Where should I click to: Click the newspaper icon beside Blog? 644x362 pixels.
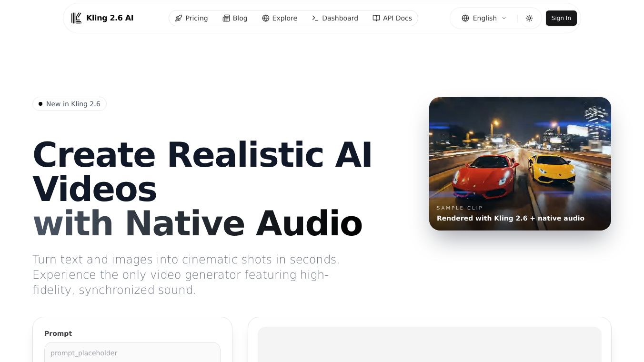[226, 18]
